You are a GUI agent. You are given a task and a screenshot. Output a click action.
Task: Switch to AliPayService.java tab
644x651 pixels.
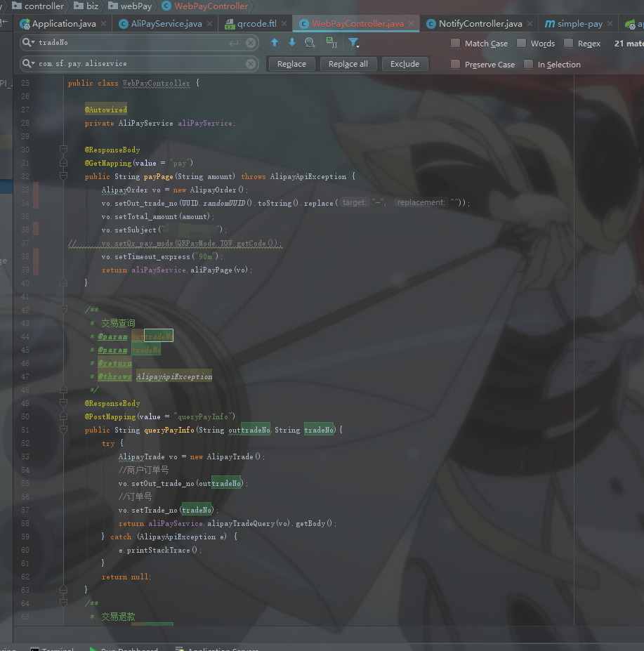166,24
